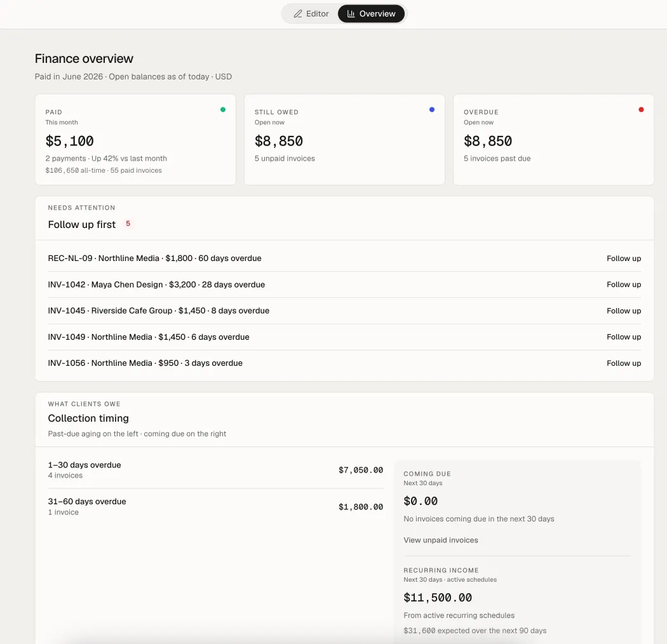The width and height of the screenshot is (667, 644).
Task: Select the INV-1056 Northline Media $950 row text
Action: tap(145, 363)
